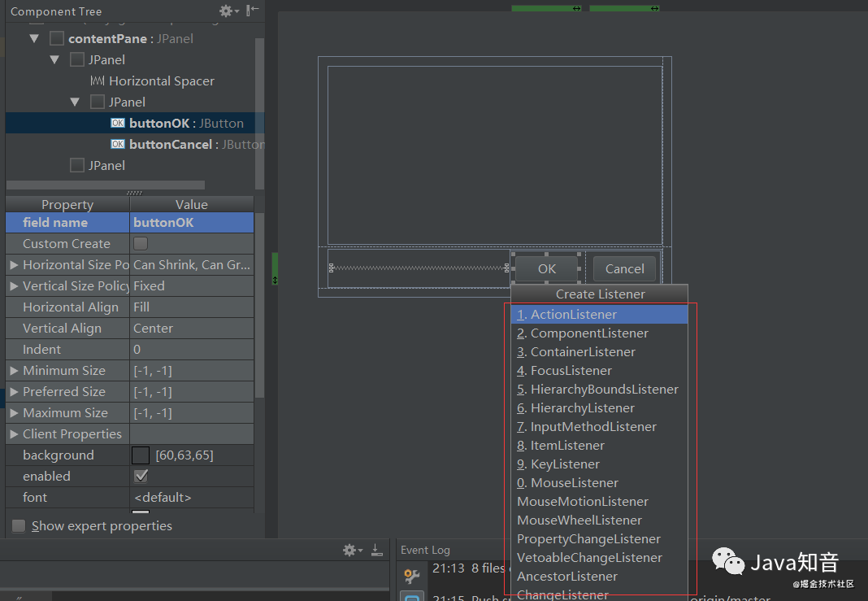
Task: Click the Horizontal Spacer icon in tree
Action: coord(98,81)
